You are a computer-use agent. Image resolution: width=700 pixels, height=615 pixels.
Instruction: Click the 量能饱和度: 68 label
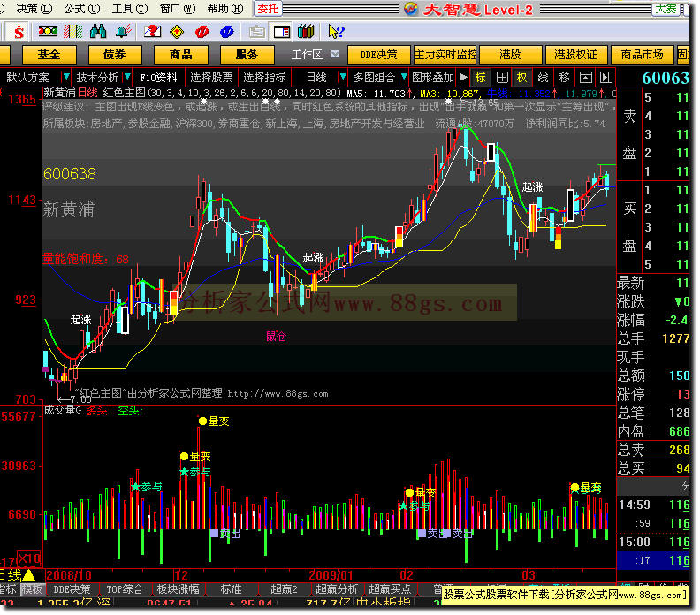pyautogui.click(x=86, y=259)
